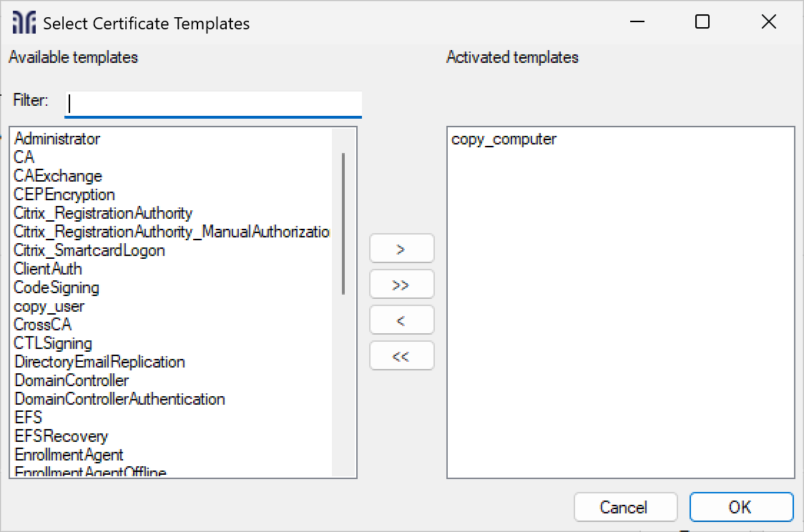Select the Citrix_SmartcardLogon template

(x=89, y=250)
